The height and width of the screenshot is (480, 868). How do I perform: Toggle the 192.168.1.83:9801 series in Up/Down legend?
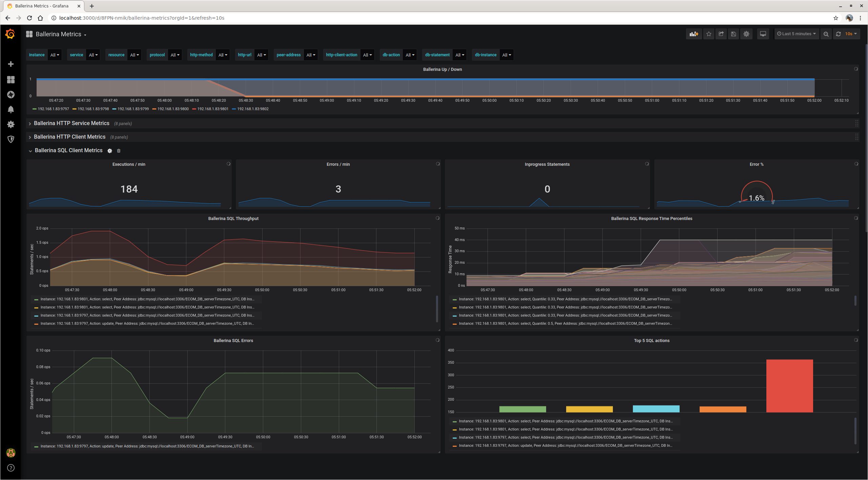point(212,109)
